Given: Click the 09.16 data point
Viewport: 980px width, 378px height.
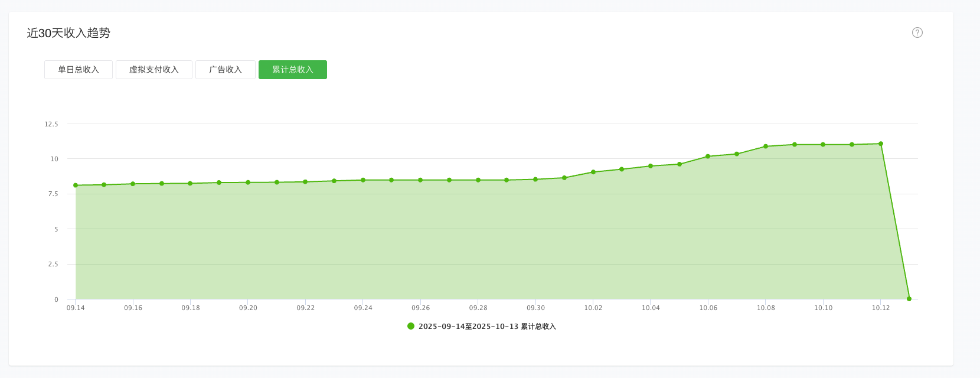Looking at the screenshot, I should 133,184.
